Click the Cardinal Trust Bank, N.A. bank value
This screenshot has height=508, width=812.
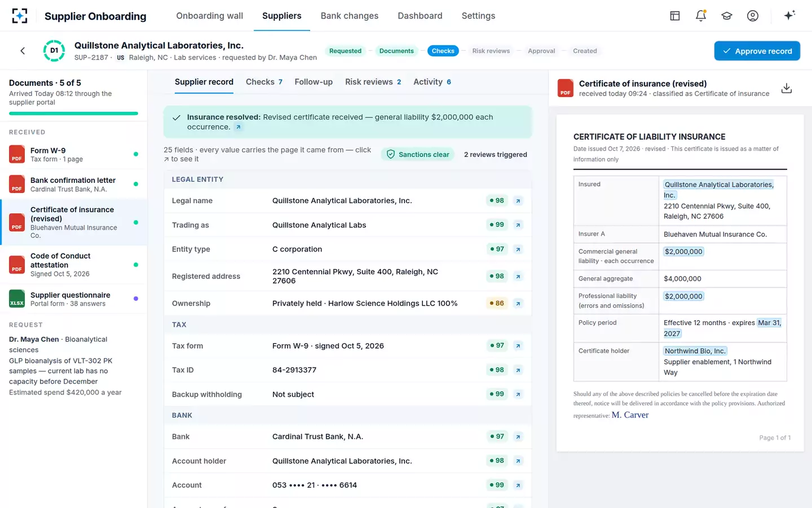(x=317, y=437)
